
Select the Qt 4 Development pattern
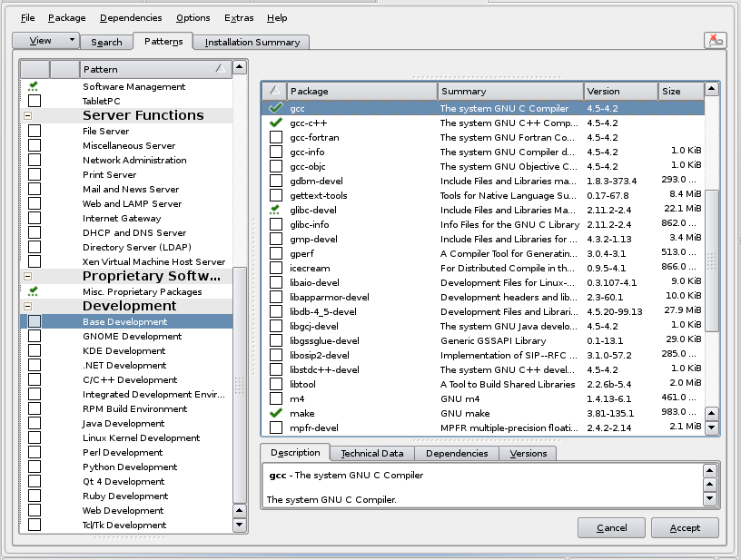click(x=126, y=482)
